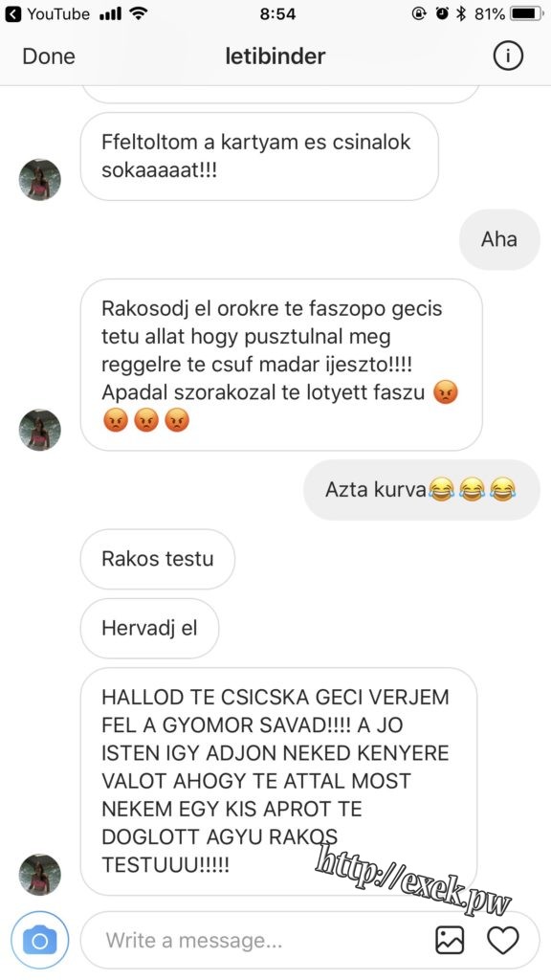Tap avatar next to 'sokaaaaat' message
The image size is (551, 980).
pyautogui.click(x=40, y=179)
